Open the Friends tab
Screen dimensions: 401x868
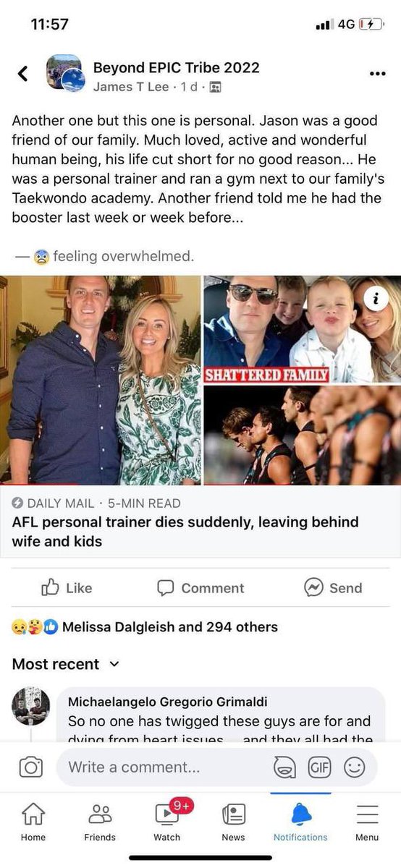100,822
